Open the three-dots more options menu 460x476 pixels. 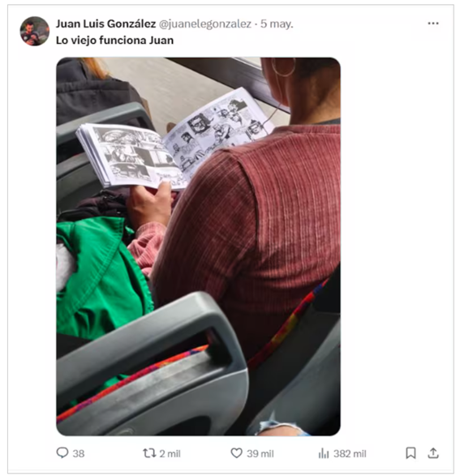[x=433, y=24]
